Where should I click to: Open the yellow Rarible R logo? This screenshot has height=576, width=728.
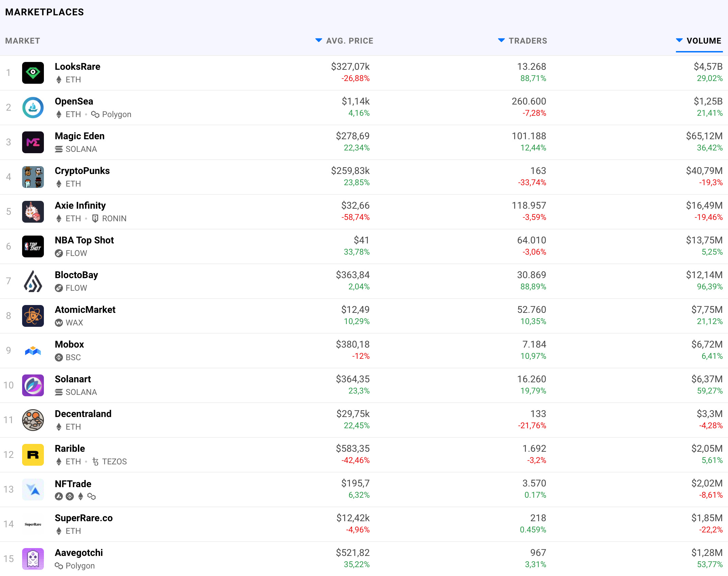coord(33,455)
